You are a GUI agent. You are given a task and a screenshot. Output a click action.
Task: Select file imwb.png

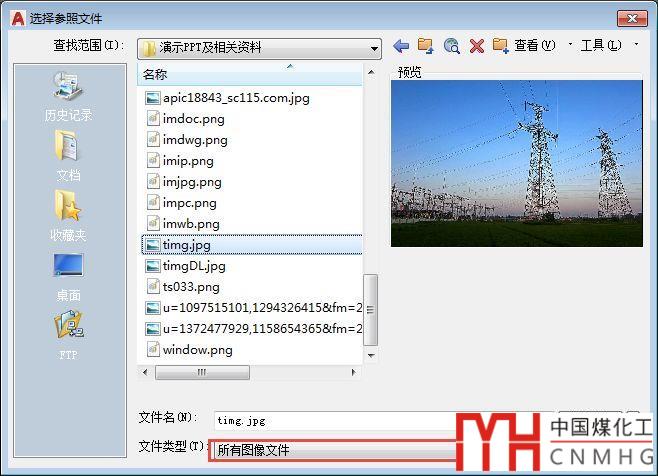tap(183, 224)
